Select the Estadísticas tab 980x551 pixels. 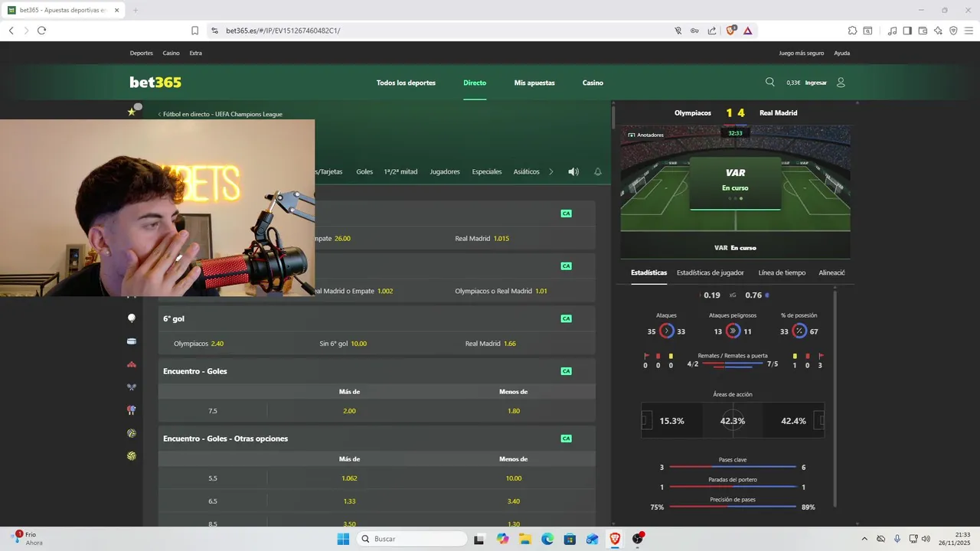click(648, 272)
